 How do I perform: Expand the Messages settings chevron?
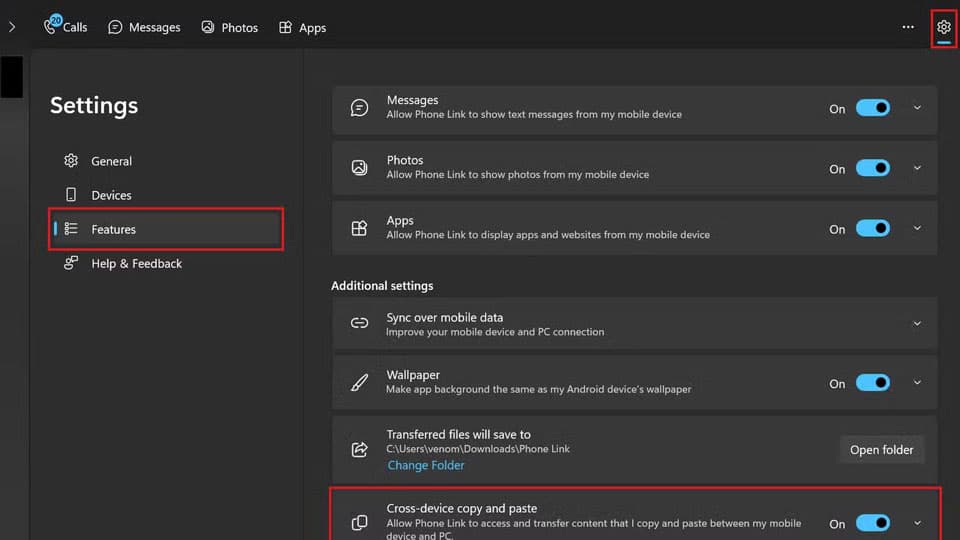click(917, 109)
